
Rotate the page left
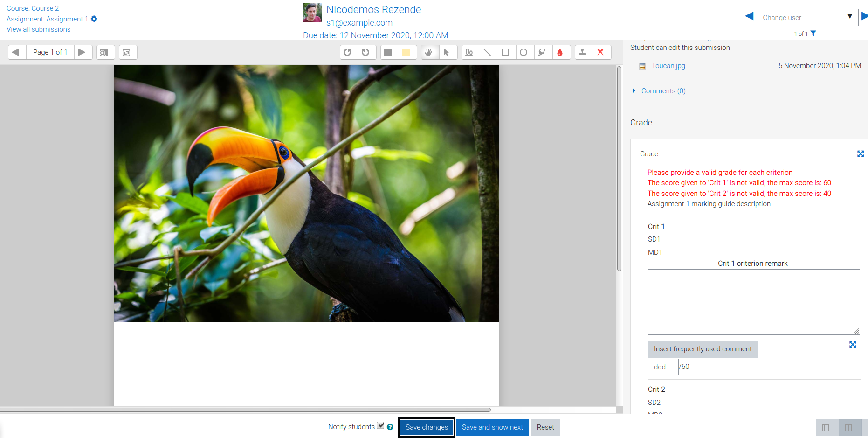point(348,52)
